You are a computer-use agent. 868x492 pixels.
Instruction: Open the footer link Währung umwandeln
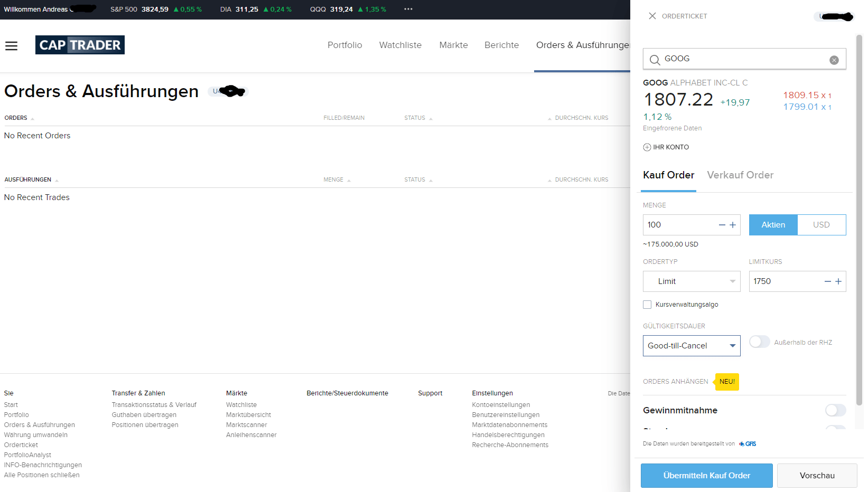click(36, 435)
